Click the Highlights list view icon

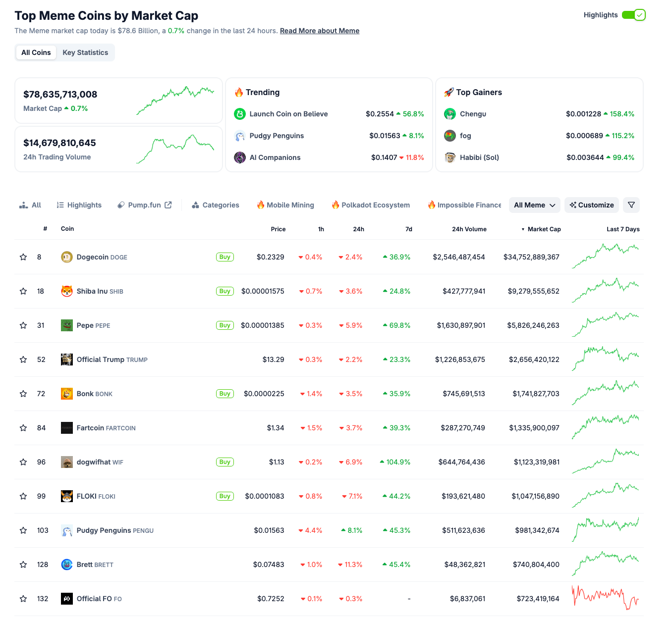(59, 205)
